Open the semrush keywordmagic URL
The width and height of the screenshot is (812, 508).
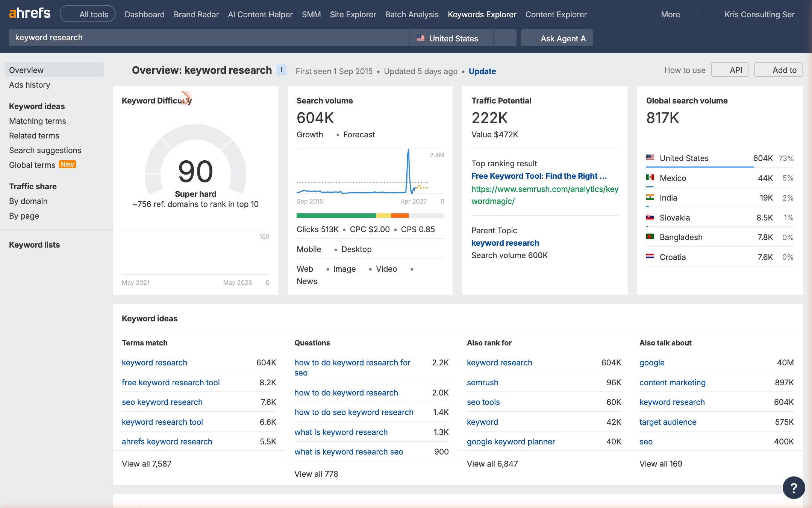[545, 195]
